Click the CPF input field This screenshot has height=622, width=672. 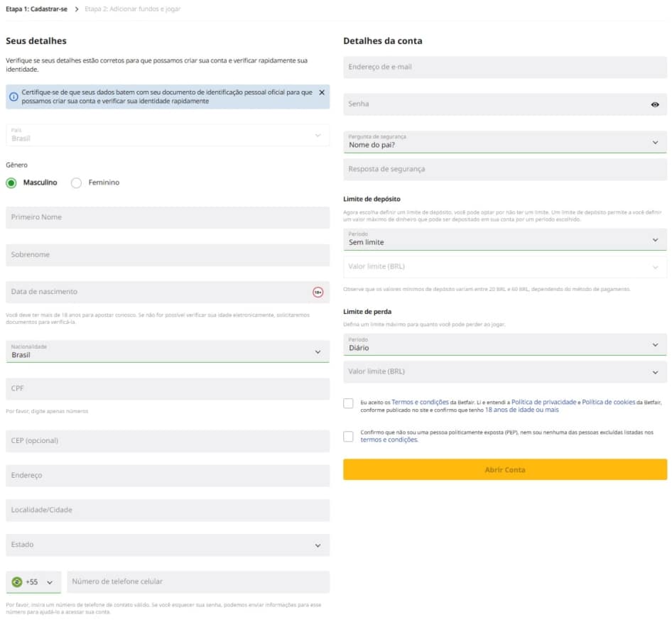(168, 388)
